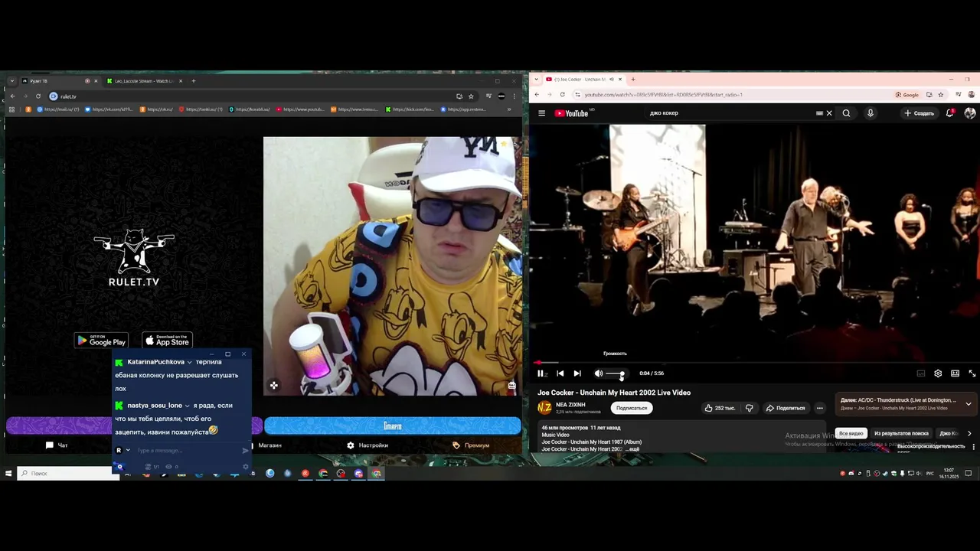The height and width of the screenshot is (551, 980).
Task: Adjust the YouTube volume slider
Action: [x=615, y=373]
